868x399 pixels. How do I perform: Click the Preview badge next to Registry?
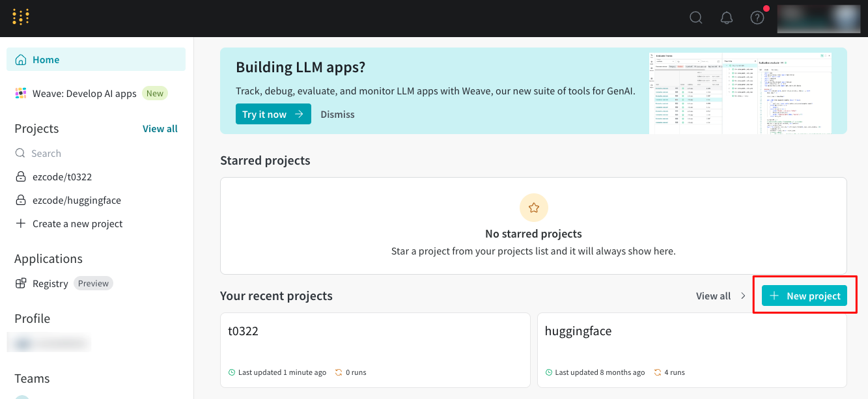point(93,283)
